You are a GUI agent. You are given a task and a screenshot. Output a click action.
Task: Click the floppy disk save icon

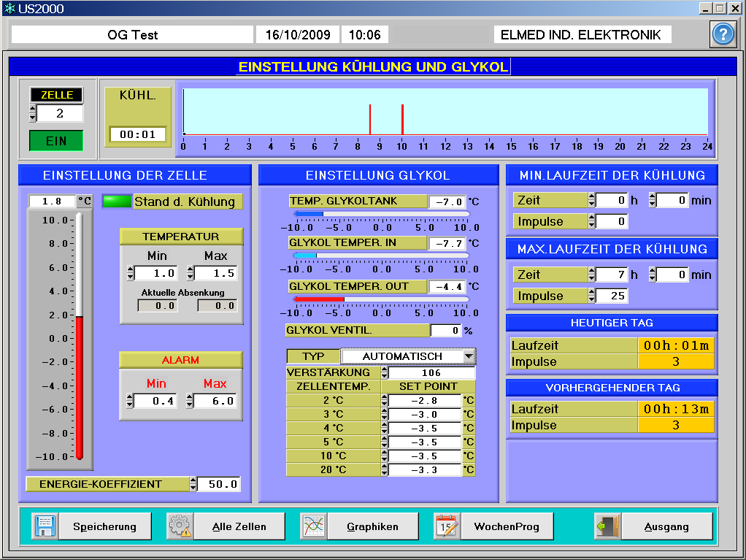pos(45,526)
